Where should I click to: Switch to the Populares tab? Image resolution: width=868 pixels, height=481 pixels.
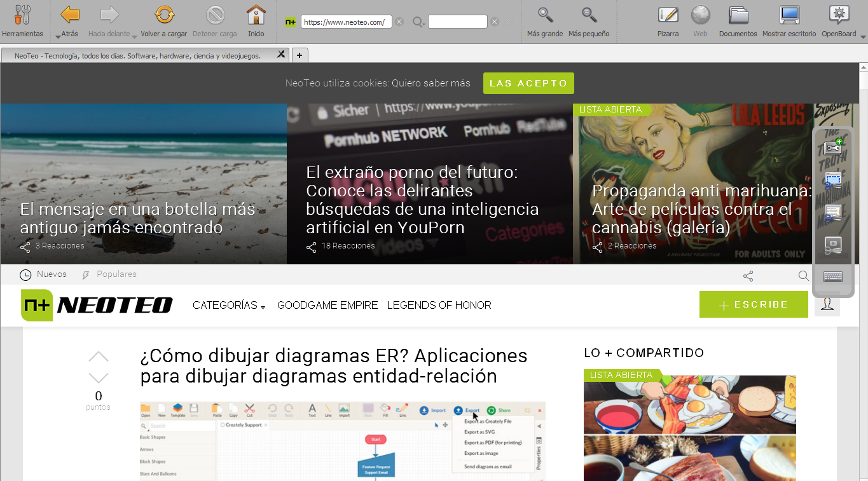pyautogui.click(x=109, y=274)
